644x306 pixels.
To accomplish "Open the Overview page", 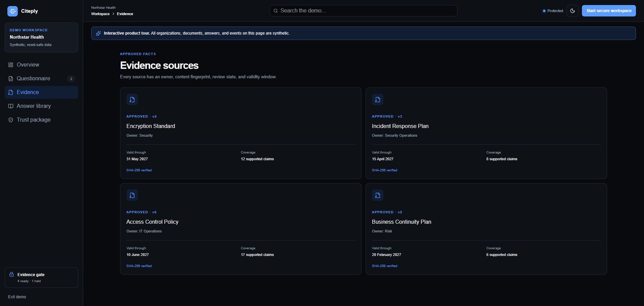I will pos(41,65).
